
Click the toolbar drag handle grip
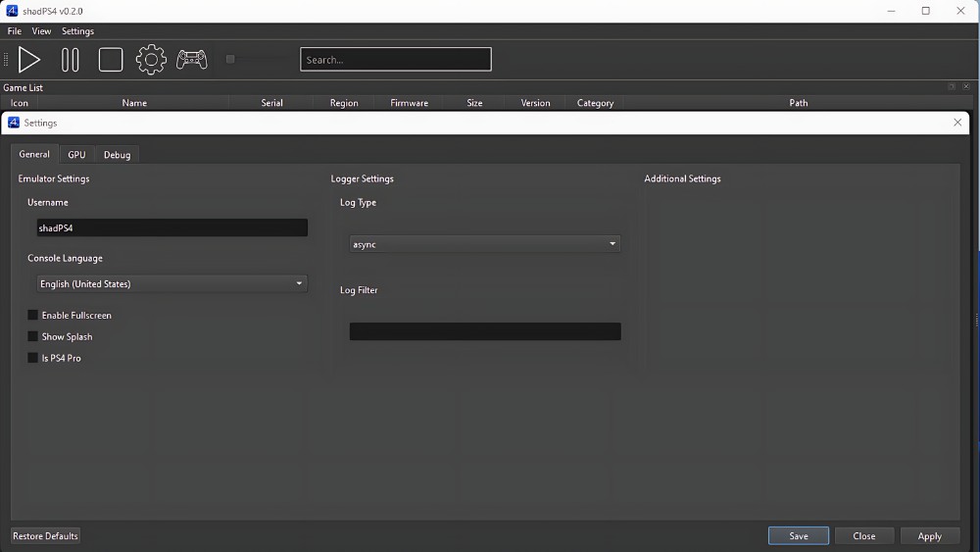(x=6, y=60)
